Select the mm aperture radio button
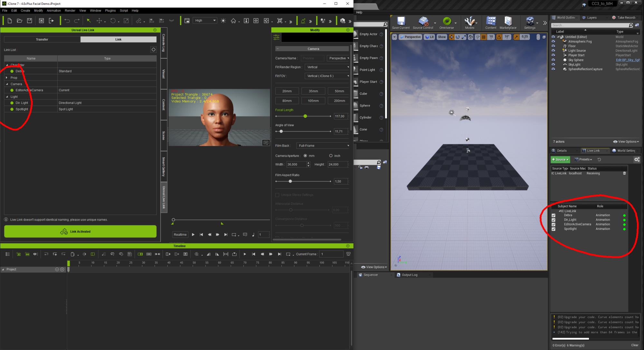 (x=305, y=156)
